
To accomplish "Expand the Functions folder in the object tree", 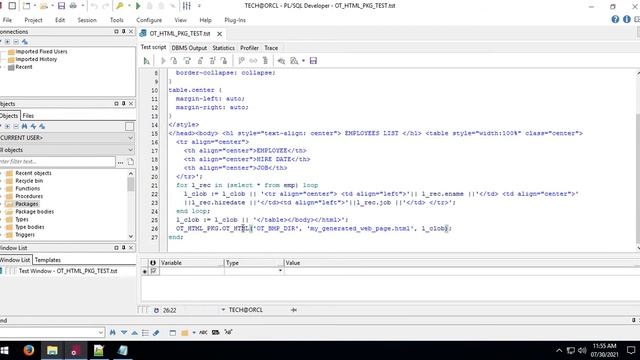I will click(2, 189).
